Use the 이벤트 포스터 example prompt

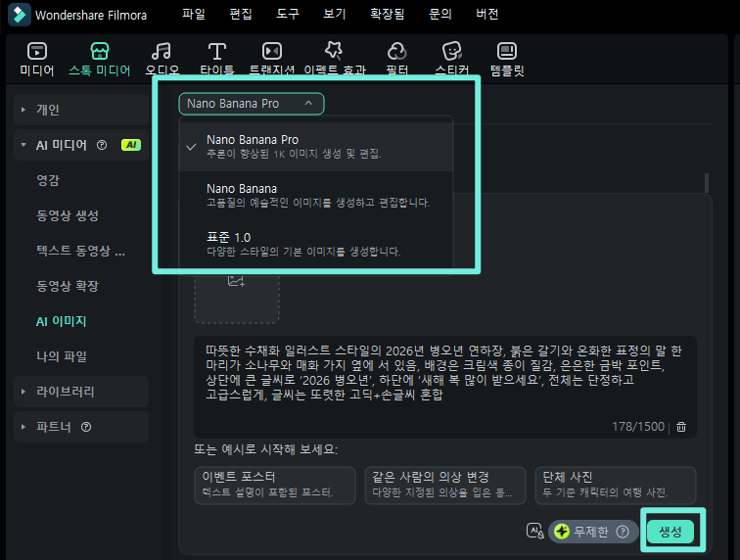(275, 486)
